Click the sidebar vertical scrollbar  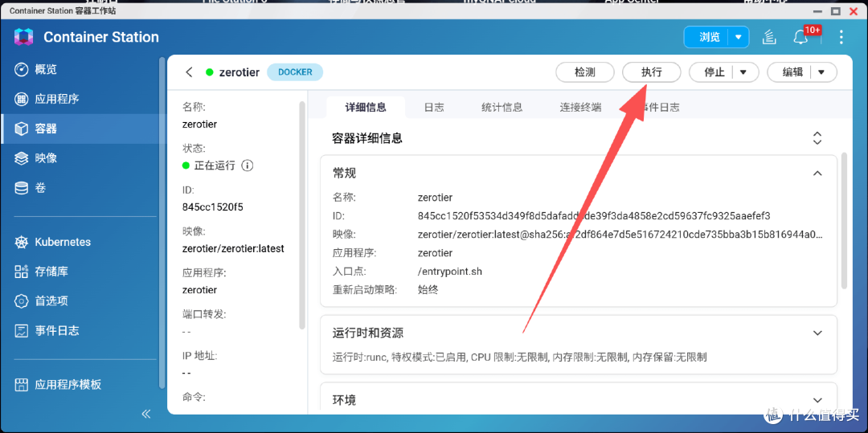click(x=162, y=223)
